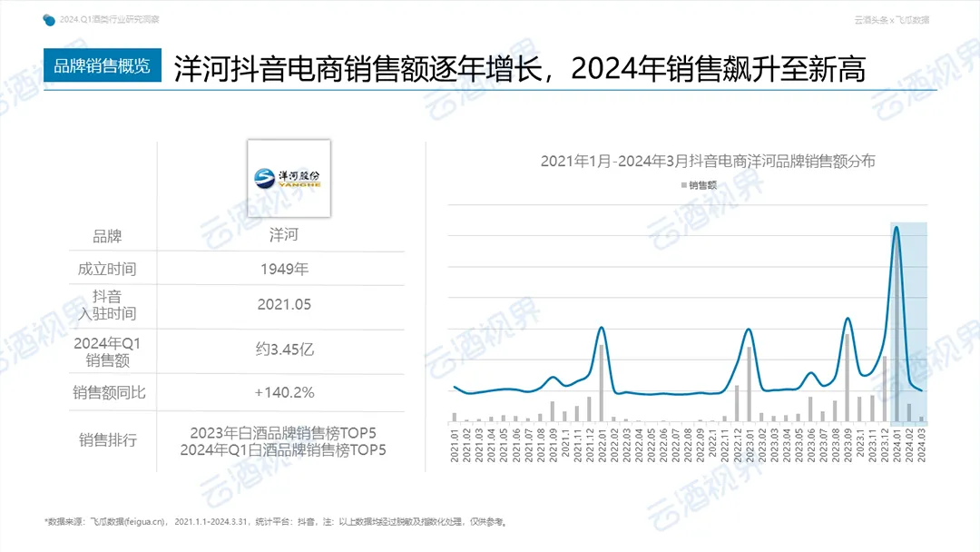Viewport: 980px width, 552px height.
Task: Click the 约3.45亿 sales value
Action: pyautogui.click(x=284, y=350)
